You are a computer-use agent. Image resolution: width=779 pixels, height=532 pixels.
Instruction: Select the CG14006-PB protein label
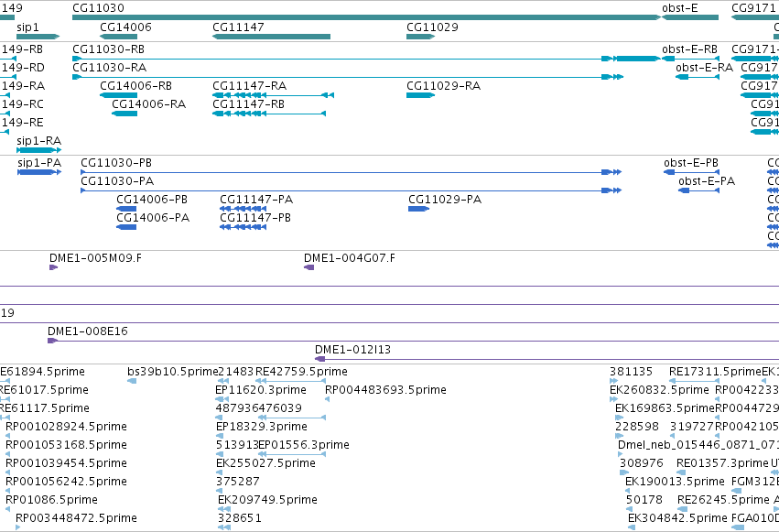pyautogui.click(x=152, y=200)
